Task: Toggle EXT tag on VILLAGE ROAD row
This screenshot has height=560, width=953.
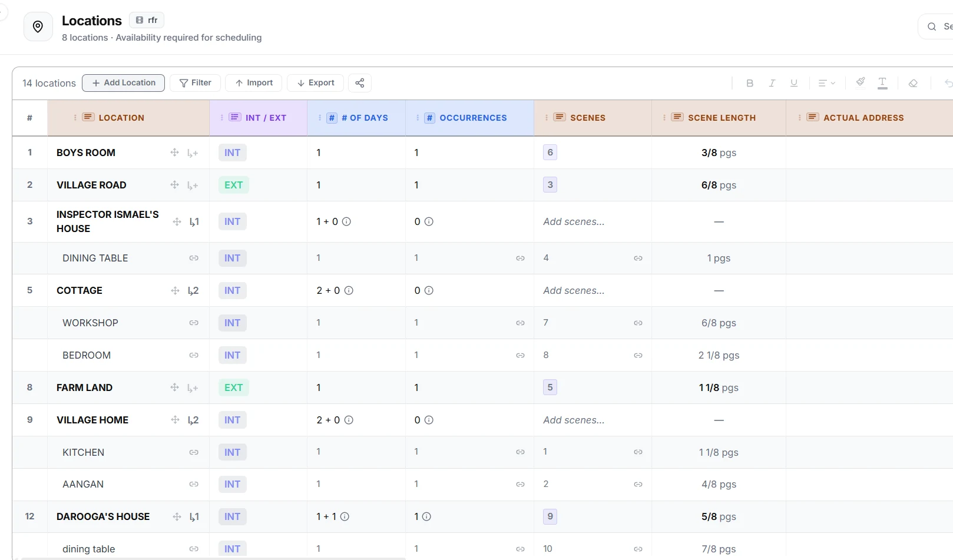Action: [233, 185]
